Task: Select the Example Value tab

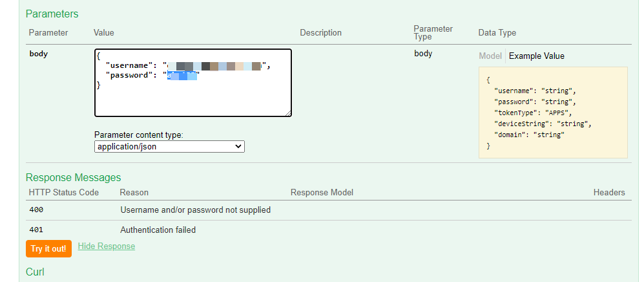Action: (536, 56)
